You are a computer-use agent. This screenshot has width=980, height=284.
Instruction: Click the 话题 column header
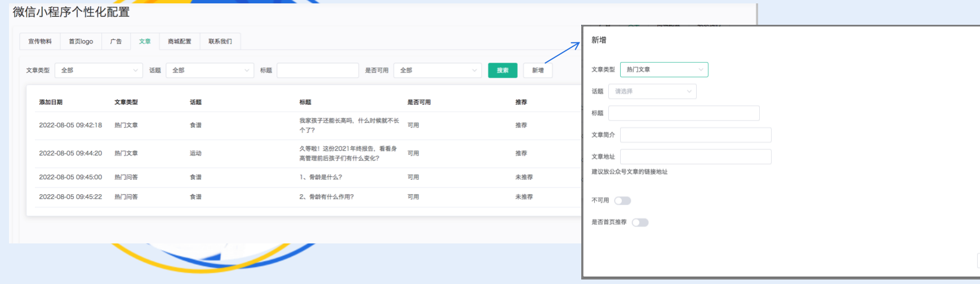(x=195, y=102)
